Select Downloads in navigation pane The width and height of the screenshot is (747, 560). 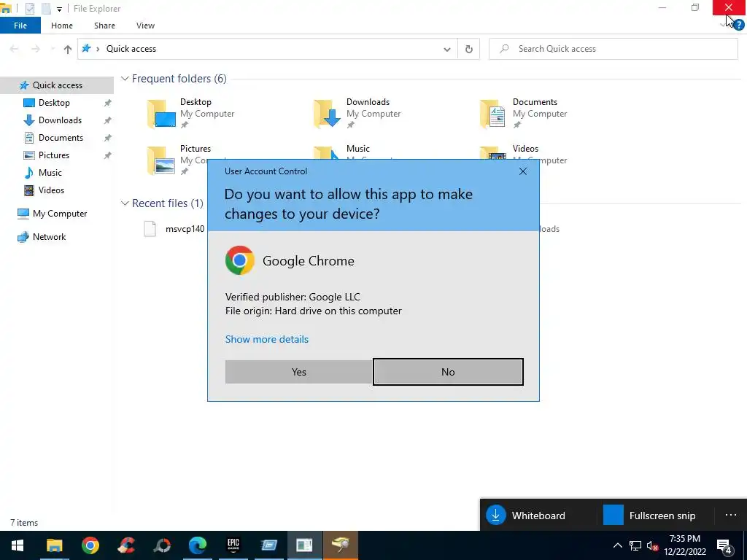pyautogui.click(x=60, y=120)
